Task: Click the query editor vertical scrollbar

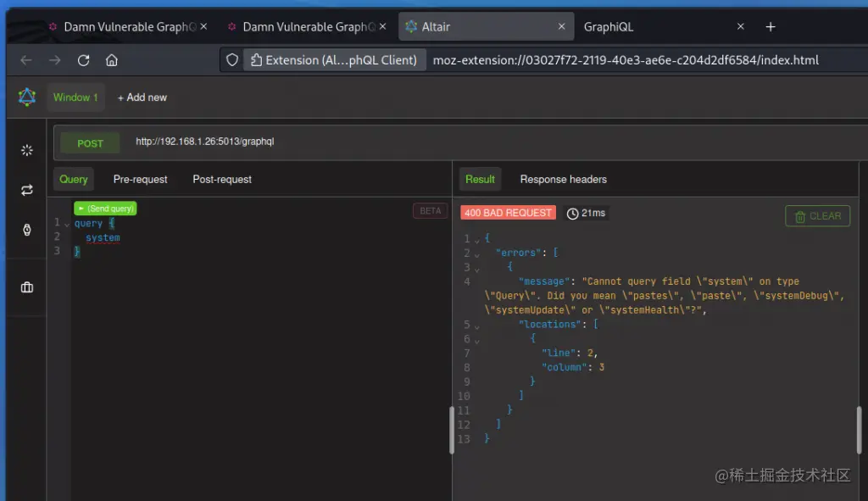Action: coord(451,430)
